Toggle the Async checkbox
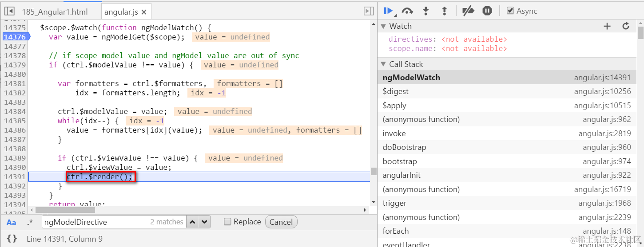Image resolution: width=644 pixels, height=247 pixels. 510,11
